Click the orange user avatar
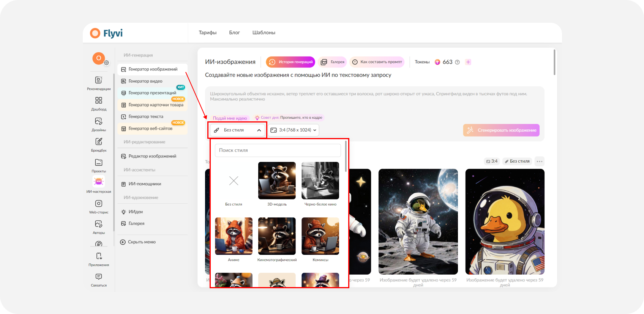The width and height of the screenshot is (644, 314). [x=99, y=58]
